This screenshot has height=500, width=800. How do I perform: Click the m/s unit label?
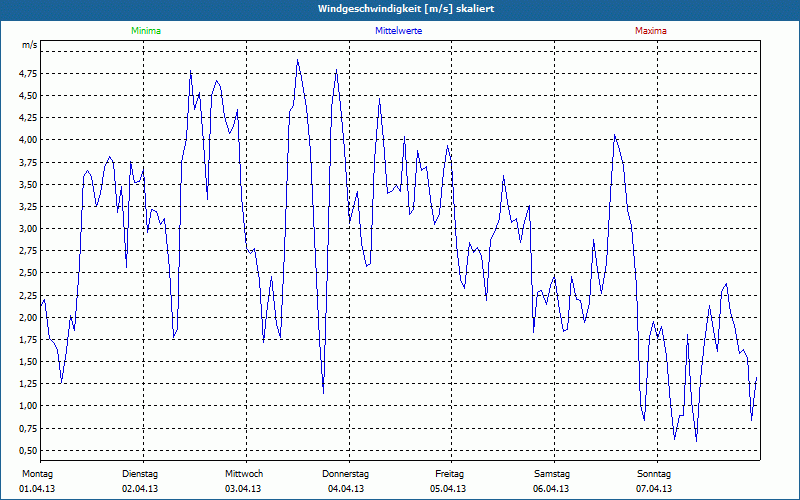point(30,45)
